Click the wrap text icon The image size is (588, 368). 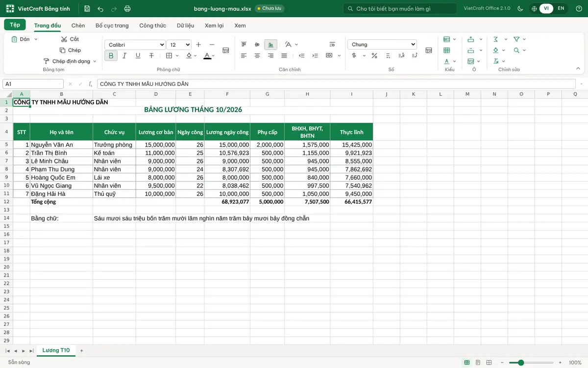click(x=332, y=45)
